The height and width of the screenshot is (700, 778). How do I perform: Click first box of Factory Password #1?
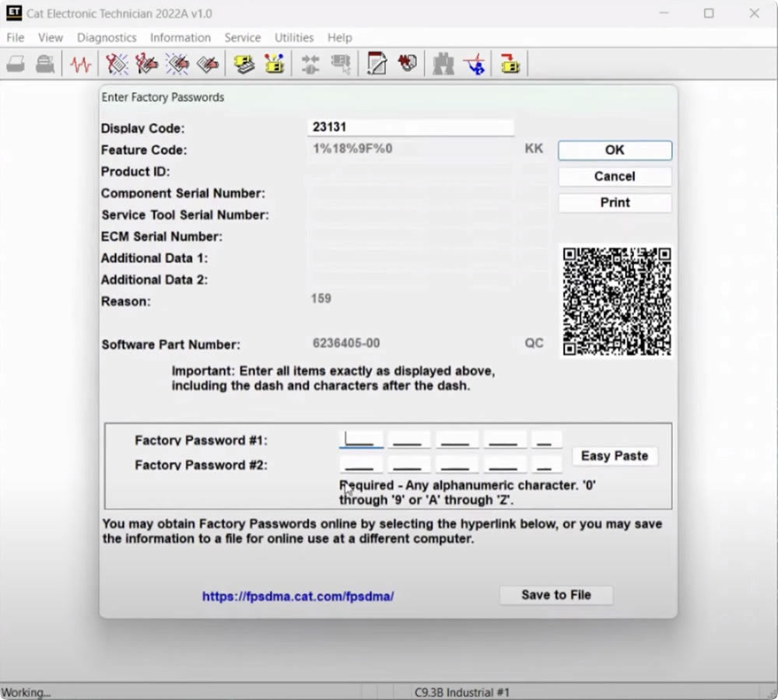tap(361, 440)
